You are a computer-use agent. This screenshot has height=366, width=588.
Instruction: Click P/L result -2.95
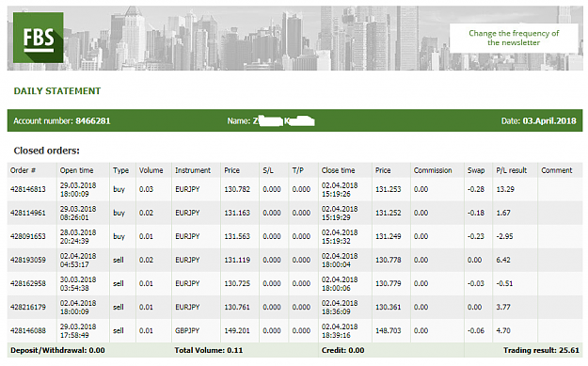[504, 236]
